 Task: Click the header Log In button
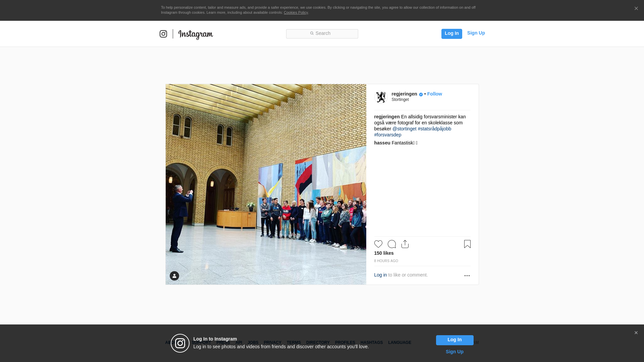point(451,34)
